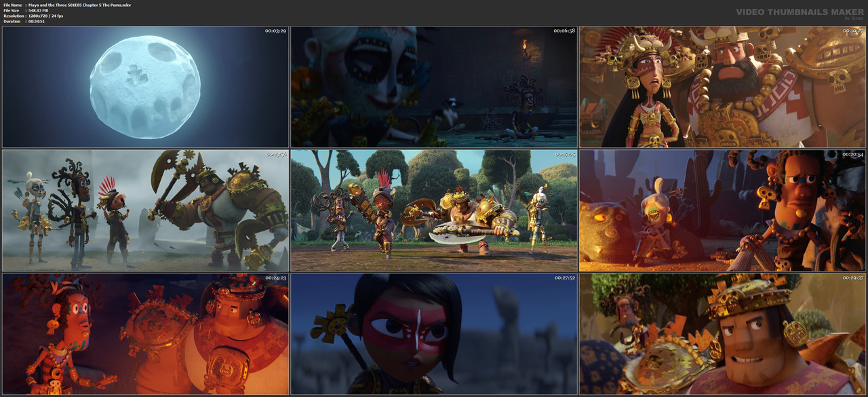Open the golden jaguar head thumbnail at 00:20:54
The width and height of the screenshot is (868, 397).
[x=722, y=210]
